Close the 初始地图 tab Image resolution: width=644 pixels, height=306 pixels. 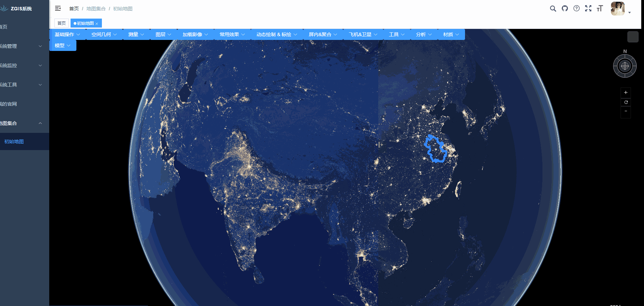(97, 24)
